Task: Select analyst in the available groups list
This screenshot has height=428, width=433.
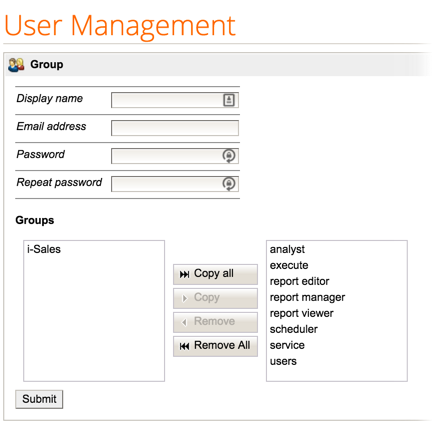Action: 287,249
